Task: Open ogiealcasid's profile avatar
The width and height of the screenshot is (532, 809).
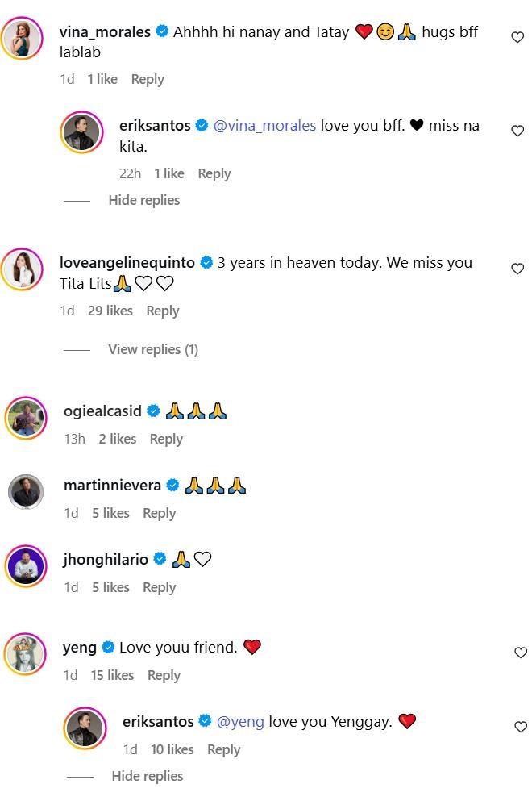Action: click(26, 418)
